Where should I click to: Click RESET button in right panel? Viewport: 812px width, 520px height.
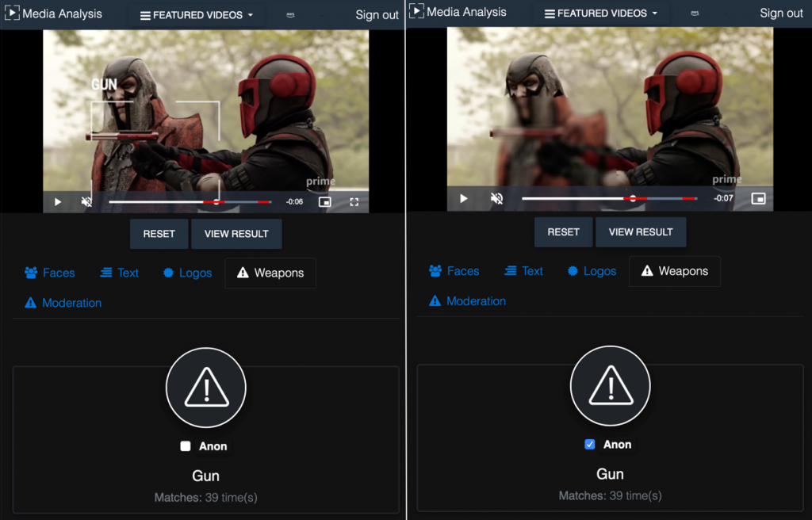click(564, 232)
